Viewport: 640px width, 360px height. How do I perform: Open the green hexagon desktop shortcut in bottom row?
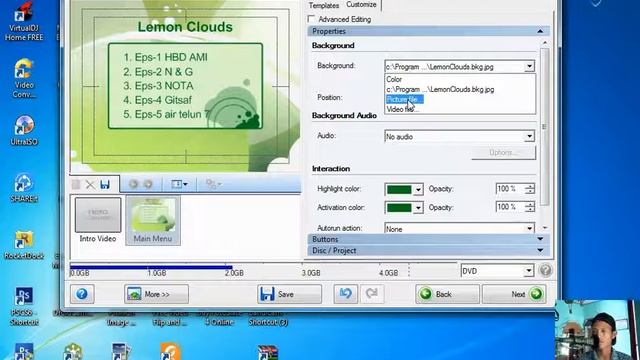point(73,351)
